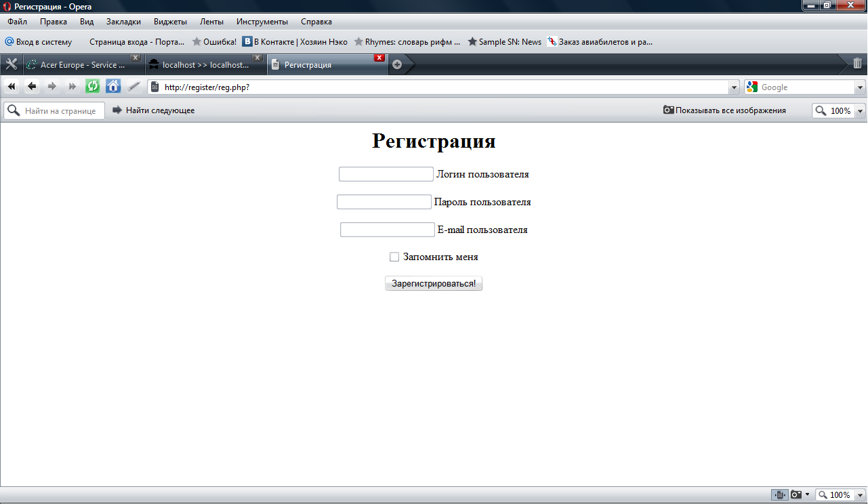Open the Заказ авиабилетов bookmark

[600, 42]
